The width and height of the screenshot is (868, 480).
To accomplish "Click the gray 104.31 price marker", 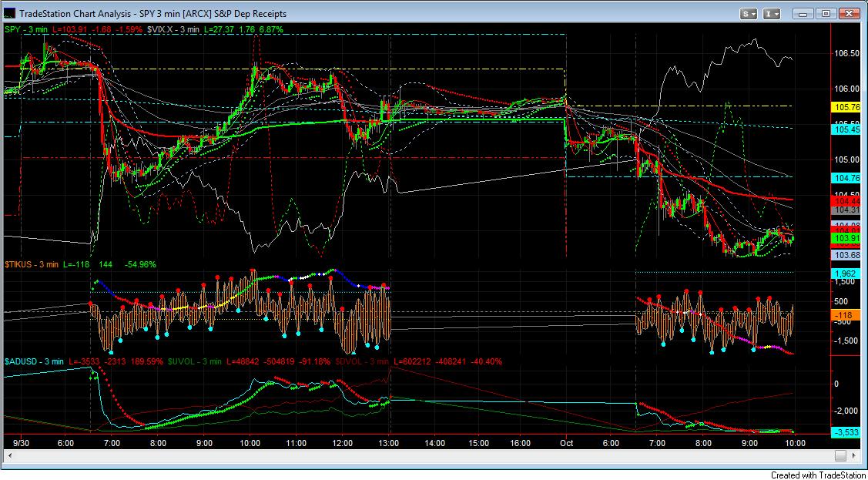I will 846,210.
